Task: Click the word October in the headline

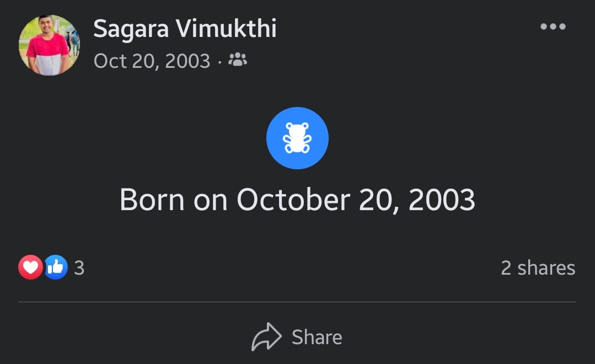Action: [x=293, y=199]
